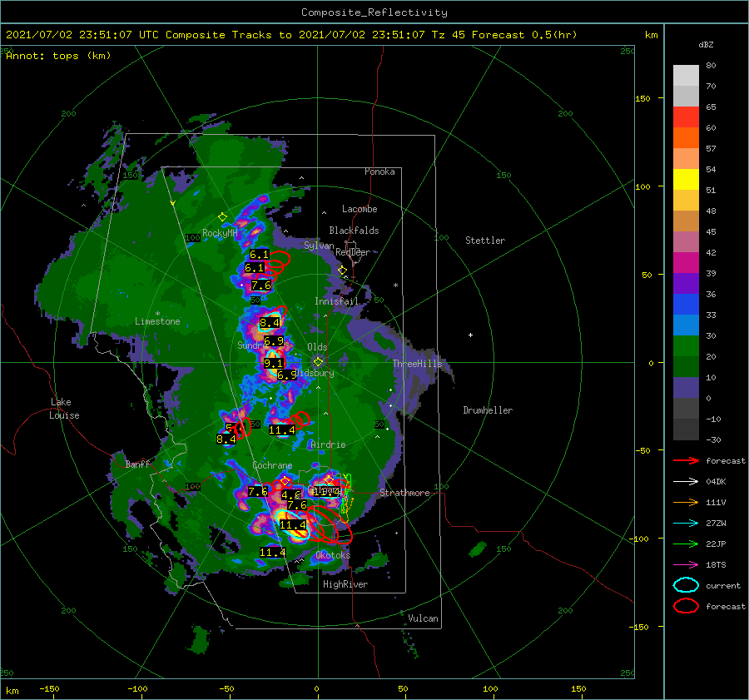The width and height of the screenshot is (749, 700).
Task: Click the Ponoka town label
Action: coord(379,171)
